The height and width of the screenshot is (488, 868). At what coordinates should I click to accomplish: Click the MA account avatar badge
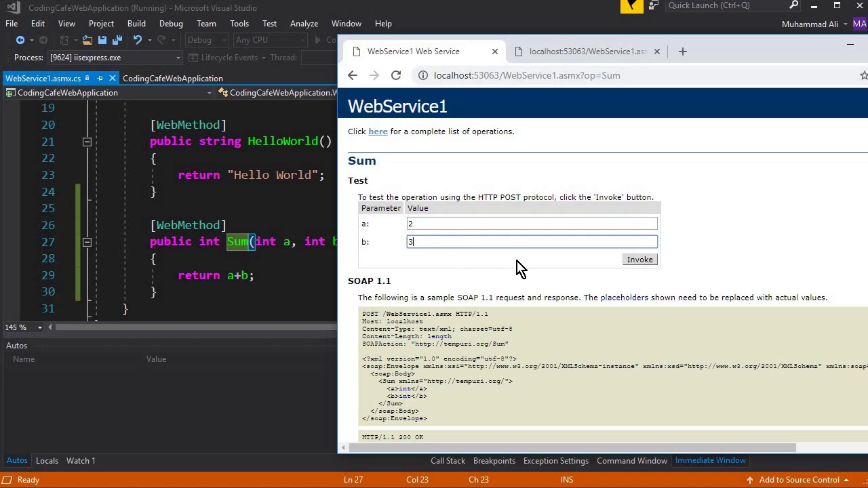[x=860, y=24]
